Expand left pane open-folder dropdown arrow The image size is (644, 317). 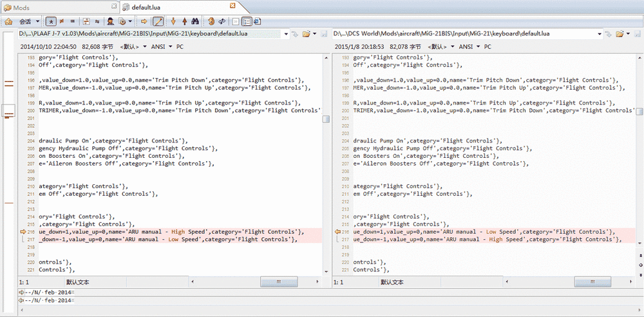(x=315, y=34)
